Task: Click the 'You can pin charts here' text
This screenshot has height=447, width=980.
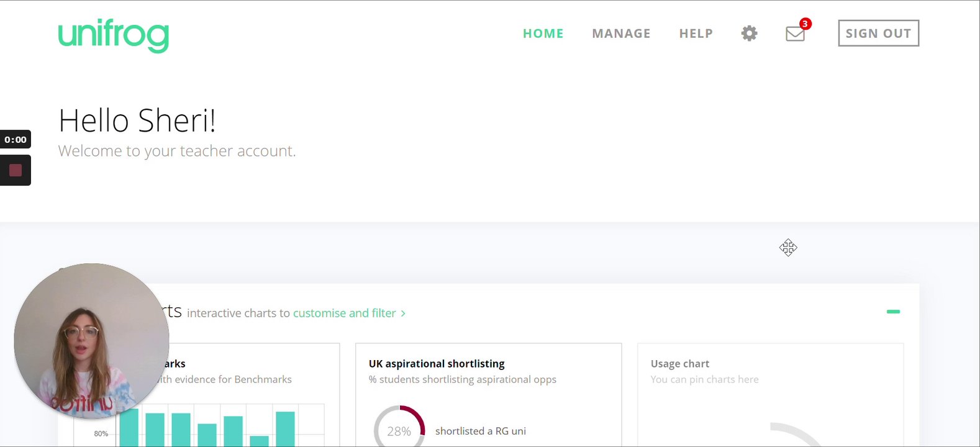Action: coord(704,379)
